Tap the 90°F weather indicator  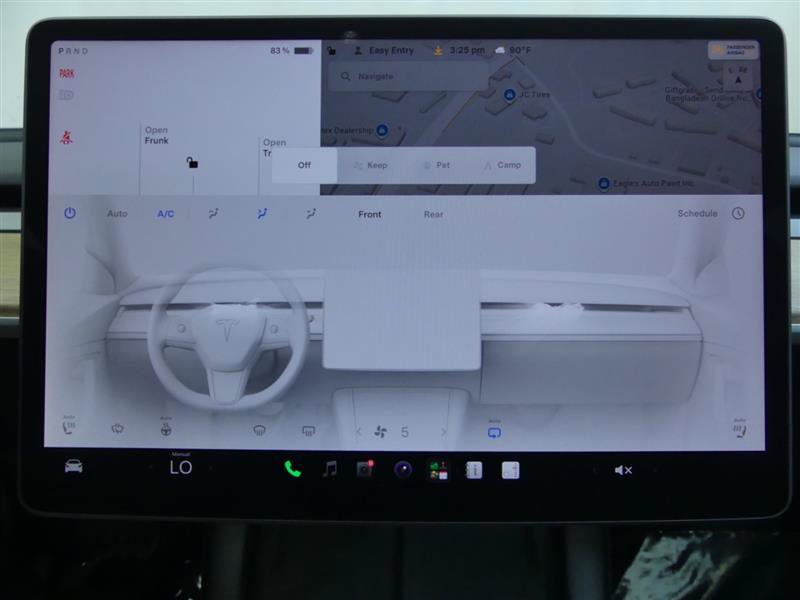pos(513,50)
